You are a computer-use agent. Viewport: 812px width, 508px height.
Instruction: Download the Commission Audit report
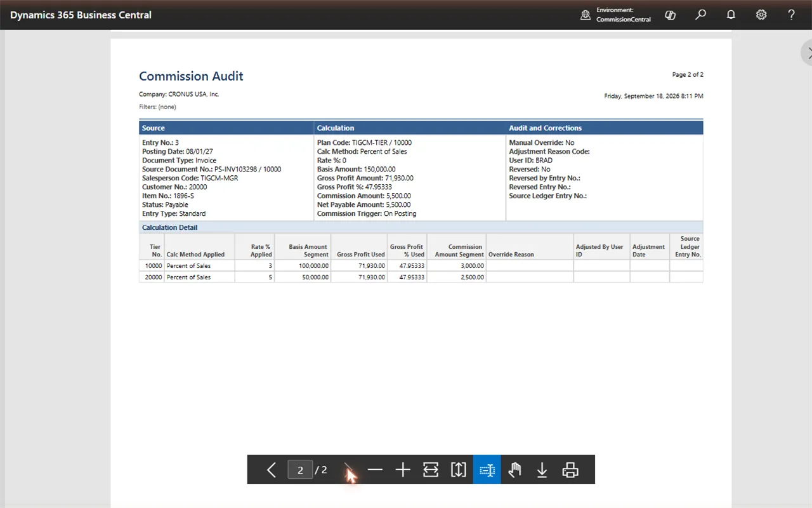pos(542,470)
